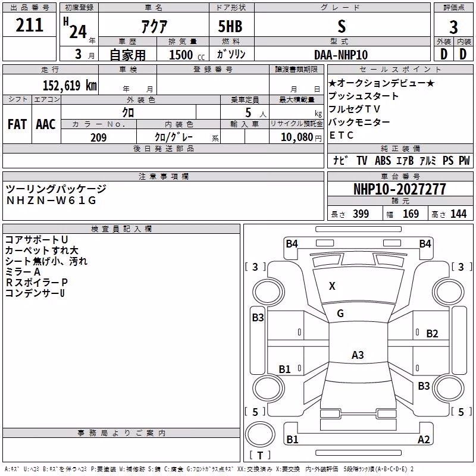The height and width of the screenshot is (476, 476).
Task: Click the "A3" mark on the car roof diagram
Action: [358, 355]
